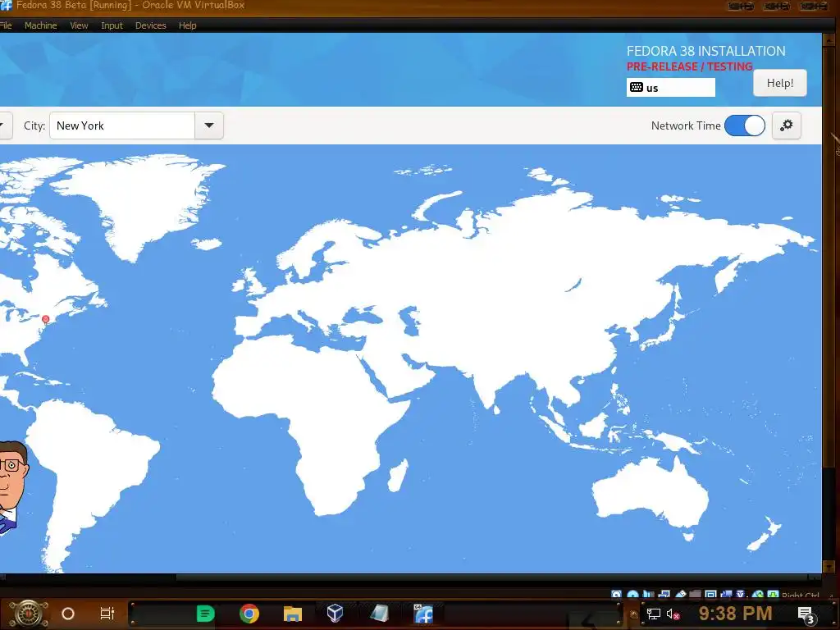Click the Help! button in installer

[780, 83]
